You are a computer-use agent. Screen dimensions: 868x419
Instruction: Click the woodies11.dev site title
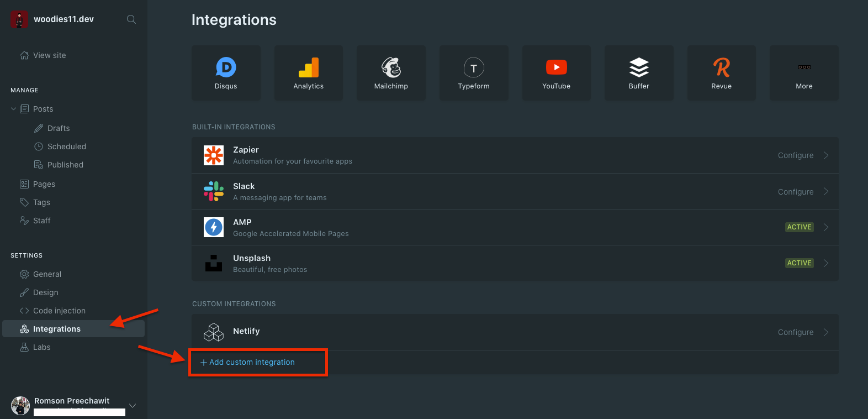click(63, 19)
